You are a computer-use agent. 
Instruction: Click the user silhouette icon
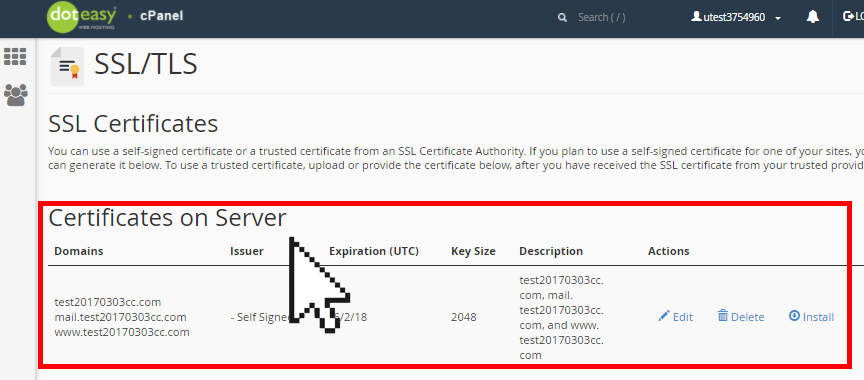click(696, 17)
